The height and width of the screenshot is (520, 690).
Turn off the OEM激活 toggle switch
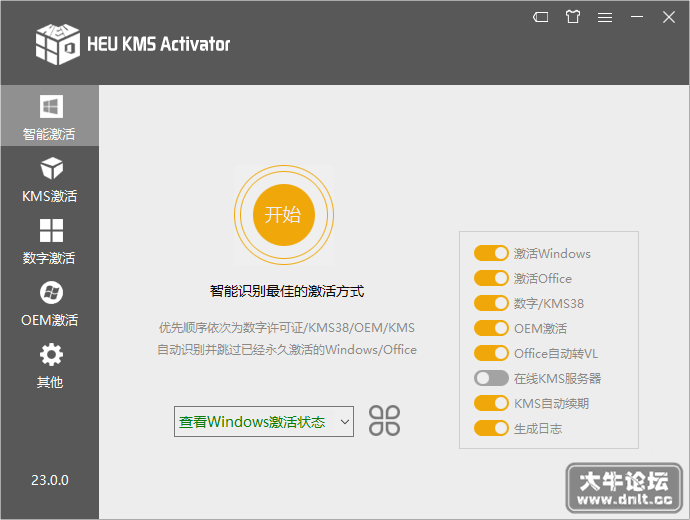pyautogui.click(x=491, y=328)
